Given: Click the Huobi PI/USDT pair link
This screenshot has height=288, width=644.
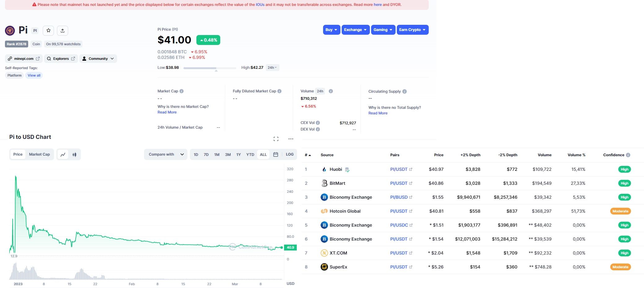Looking at the screenshot, I should coord(399,169).
